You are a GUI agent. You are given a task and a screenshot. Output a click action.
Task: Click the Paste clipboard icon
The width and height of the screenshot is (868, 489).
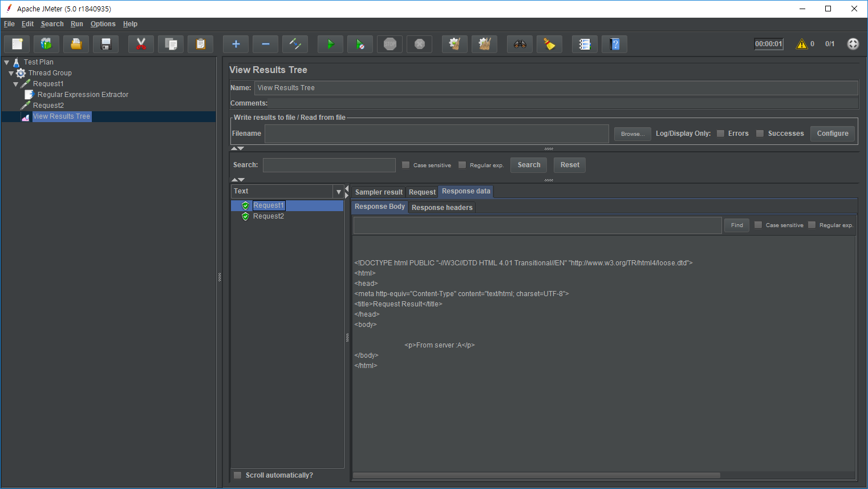[201, 44]
